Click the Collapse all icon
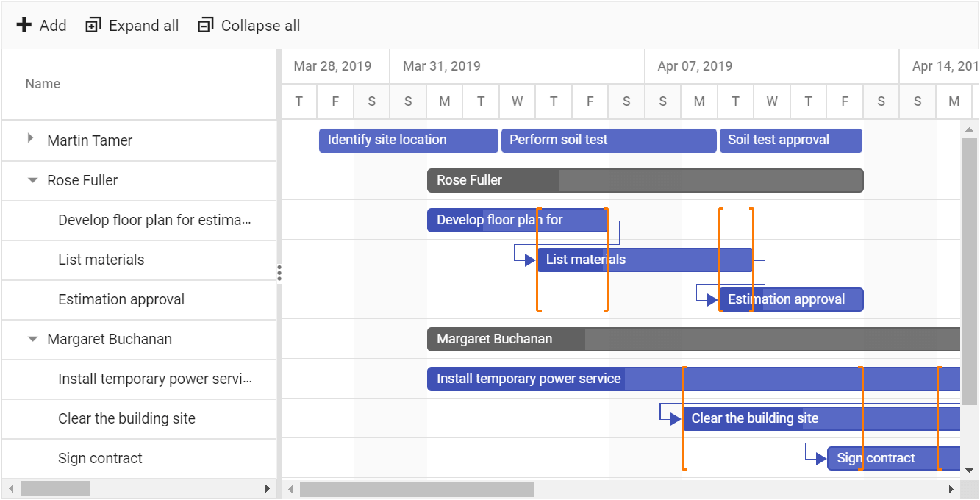 click(x=205, y=26)
